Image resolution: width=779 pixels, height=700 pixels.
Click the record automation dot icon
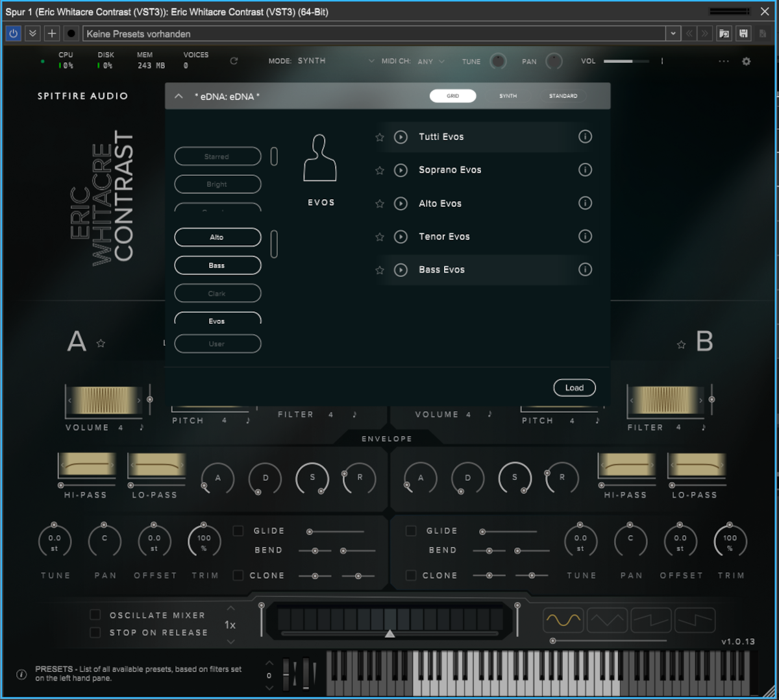(x=71, y=34)
